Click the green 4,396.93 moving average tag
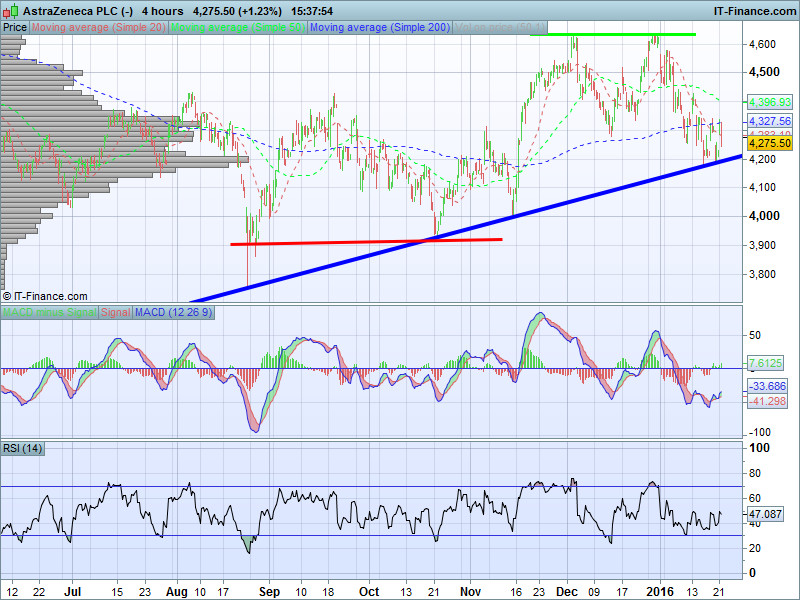The height and width of the screenshot is (600, 800). (770, 102)
